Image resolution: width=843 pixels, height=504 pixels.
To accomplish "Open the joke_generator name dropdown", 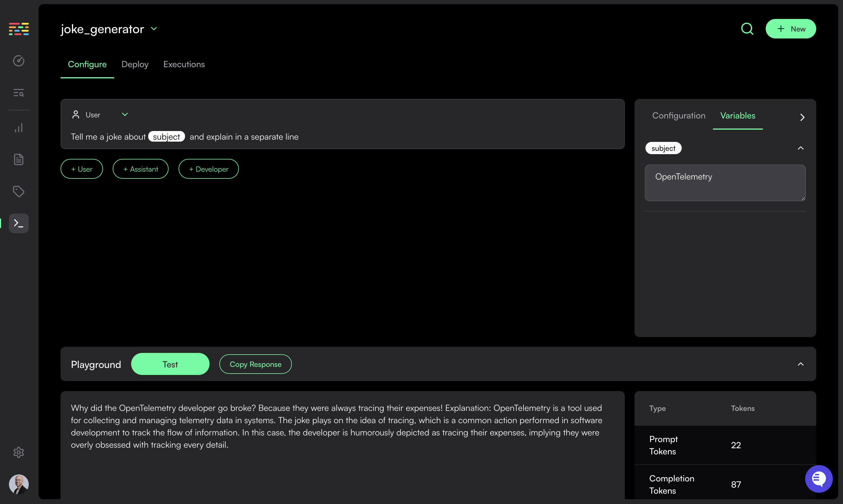I will pos(154,29).
